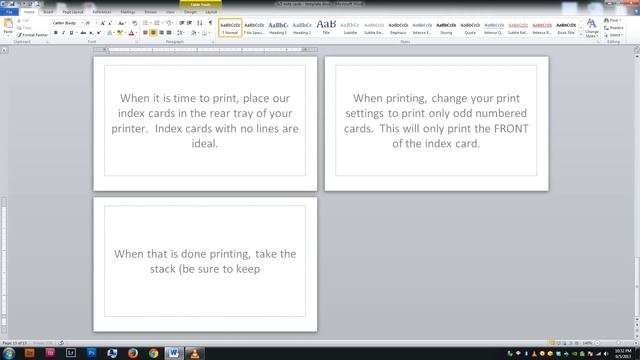Switch to the Insert tab
The width and height of the screenshot is (640, 360).
[x=48, y=12]
